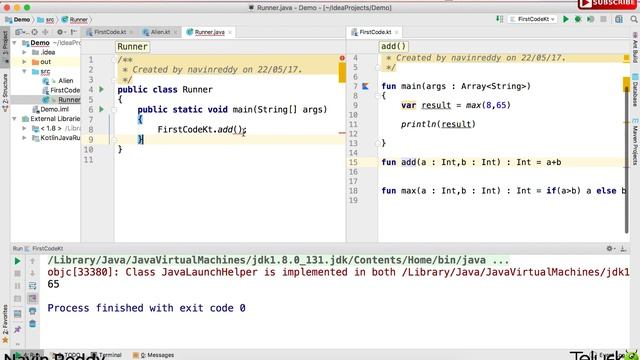
Task: Open the 0: Messages tool window tab
Action: point(153,355)
